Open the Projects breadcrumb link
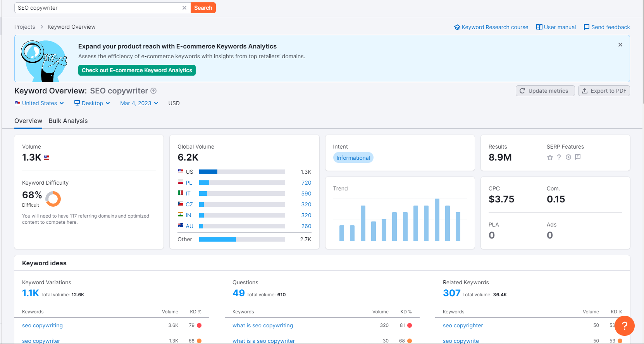 coord(25,27)
